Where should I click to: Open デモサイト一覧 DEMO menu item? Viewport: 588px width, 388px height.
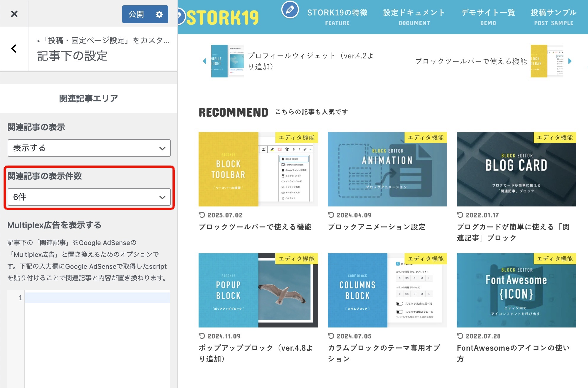[488, 17]
